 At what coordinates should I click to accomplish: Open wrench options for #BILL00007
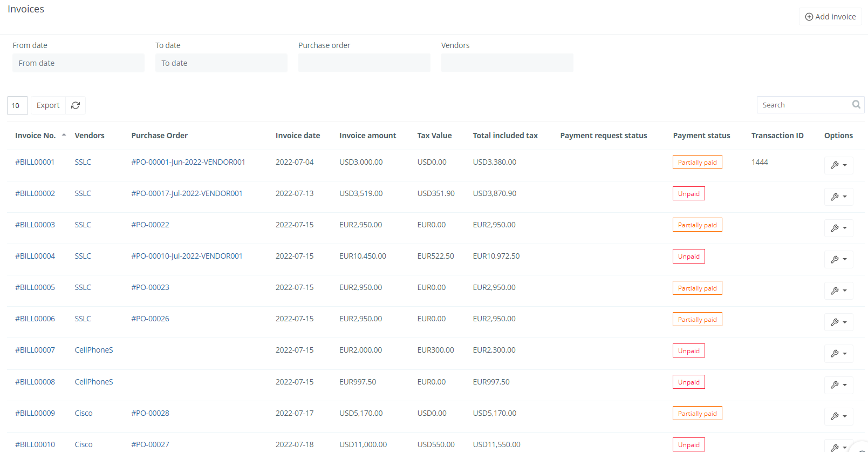coord(838,354)
